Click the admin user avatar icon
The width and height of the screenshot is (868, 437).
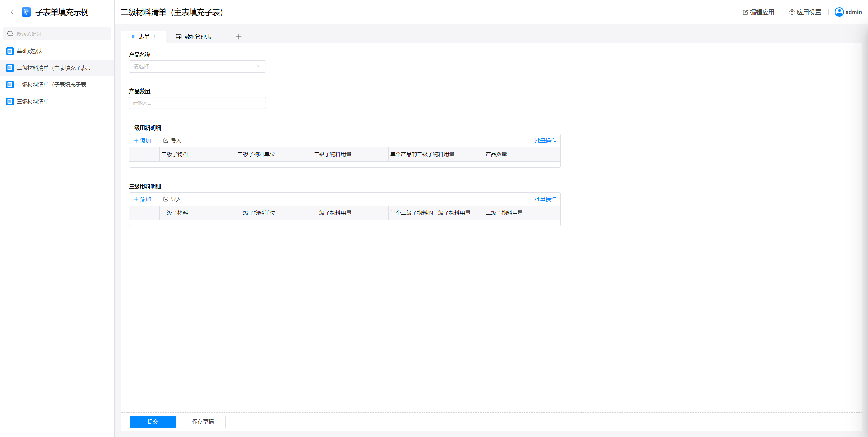tap(839, 12)
